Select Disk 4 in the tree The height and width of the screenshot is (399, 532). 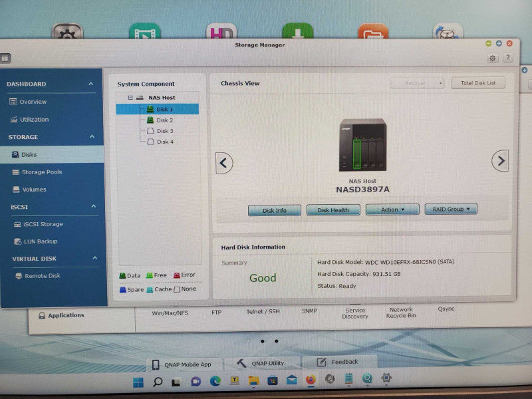point(160,142)
